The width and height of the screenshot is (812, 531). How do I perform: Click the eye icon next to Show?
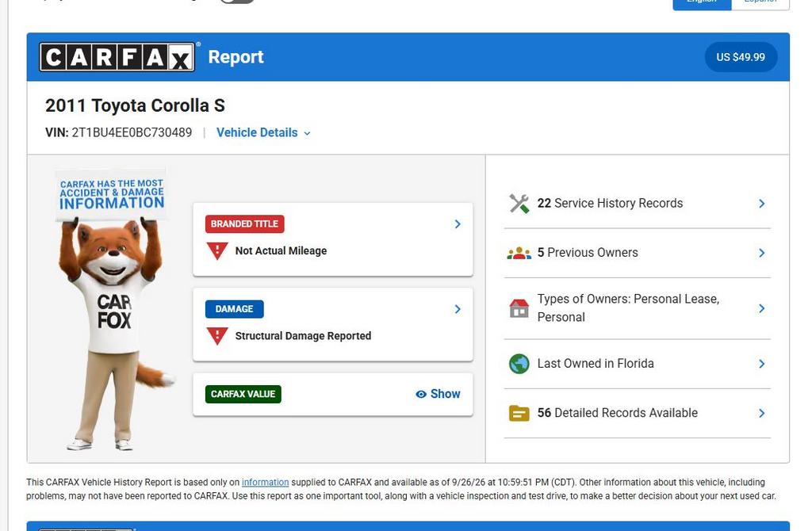pos(421,395)
